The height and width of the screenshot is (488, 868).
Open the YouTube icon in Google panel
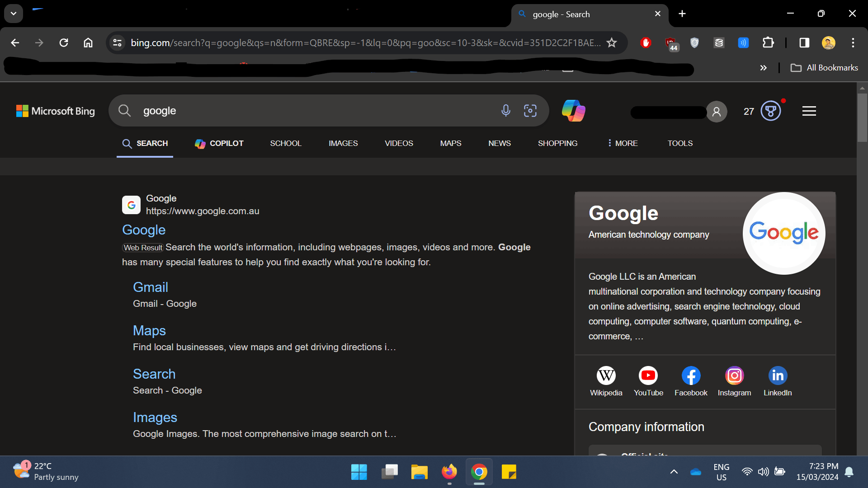(648, 375)
